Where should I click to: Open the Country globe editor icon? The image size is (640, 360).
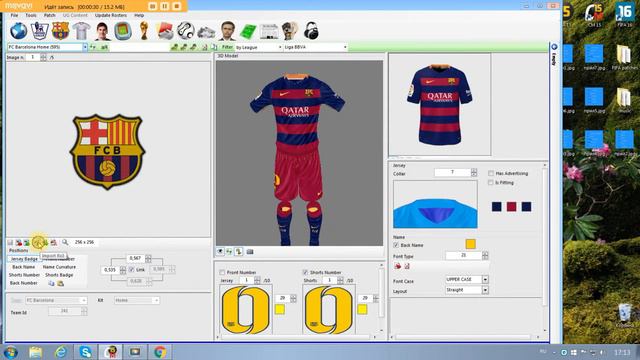[19, 31]
